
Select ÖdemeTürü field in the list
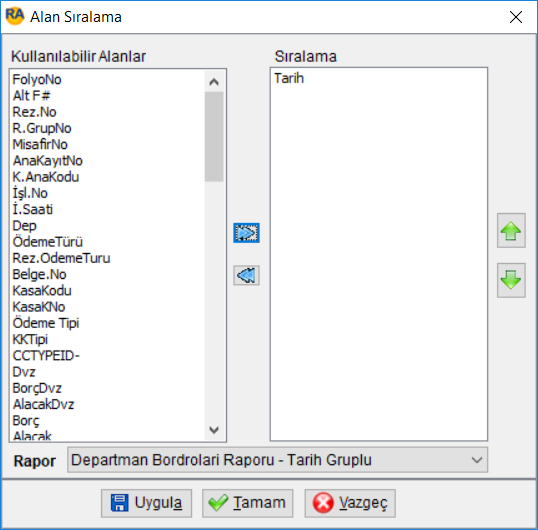[x=48, y=242]
